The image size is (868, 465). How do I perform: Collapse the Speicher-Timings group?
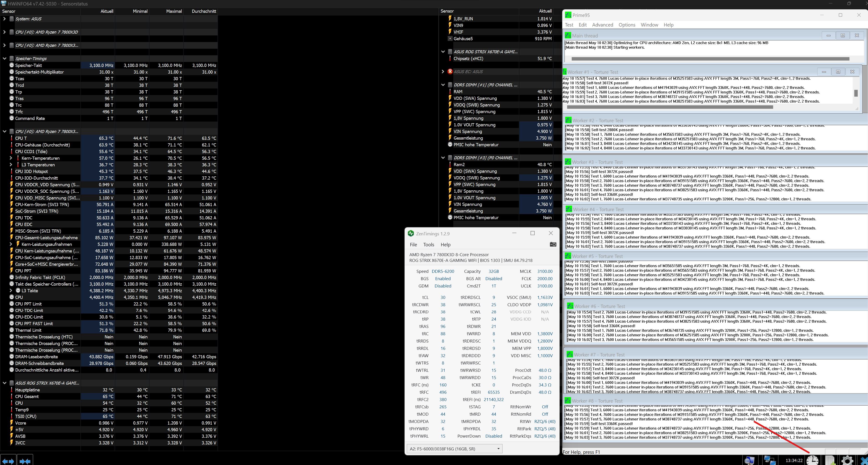point(4,58)
